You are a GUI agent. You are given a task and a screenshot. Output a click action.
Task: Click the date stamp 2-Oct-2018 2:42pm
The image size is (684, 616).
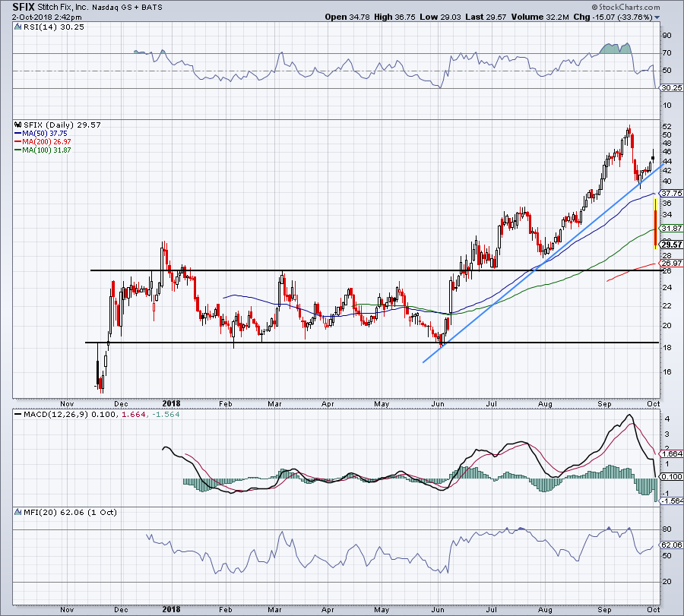click(x=46, y=17)
